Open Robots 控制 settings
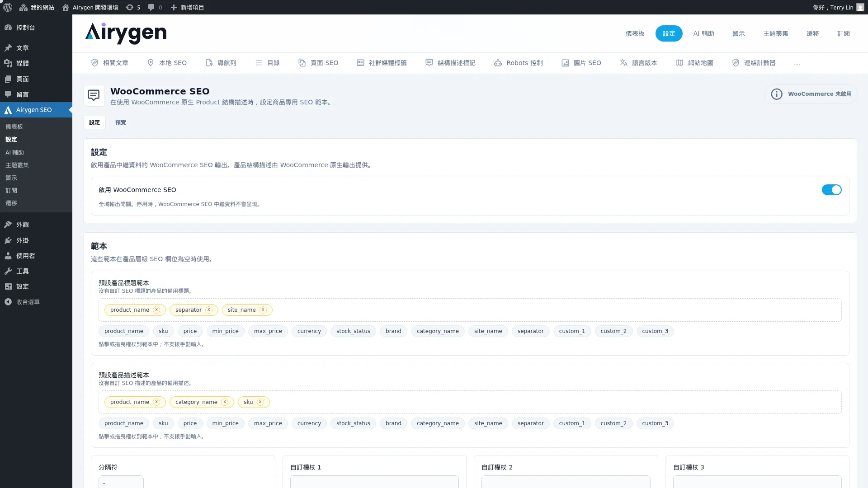868x488 pixels. tap(519, 63)
